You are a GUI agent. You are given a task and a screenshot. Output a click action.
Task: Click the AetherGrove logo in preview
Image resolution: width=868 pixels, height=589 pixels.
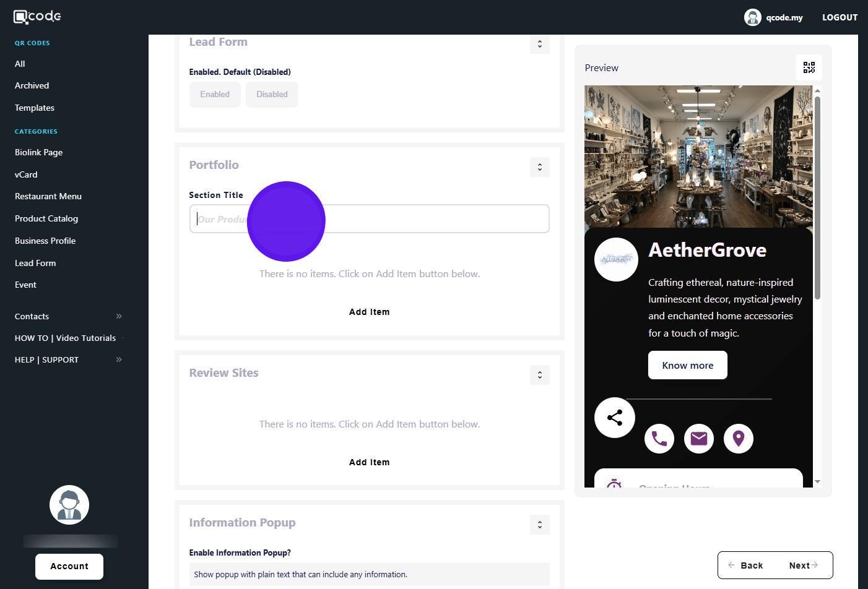pyautogui.click(x=616, y=259)
